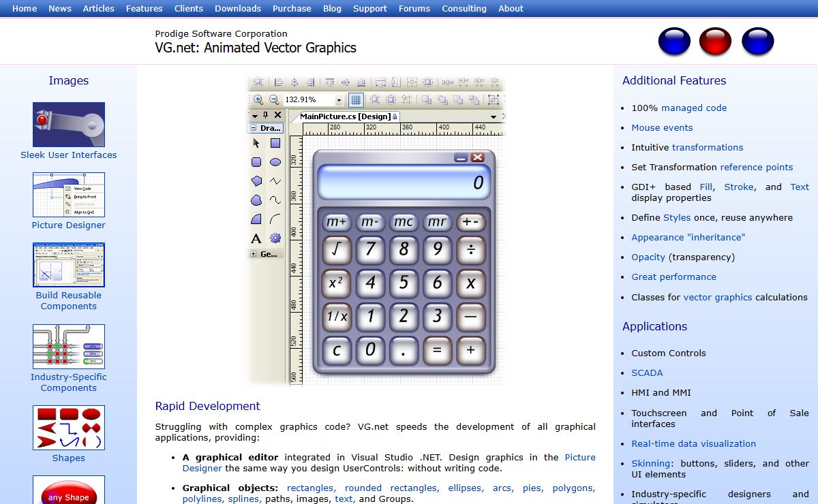Open the News menu item
This screenshot has height=504, width=818.
point(60,8)
